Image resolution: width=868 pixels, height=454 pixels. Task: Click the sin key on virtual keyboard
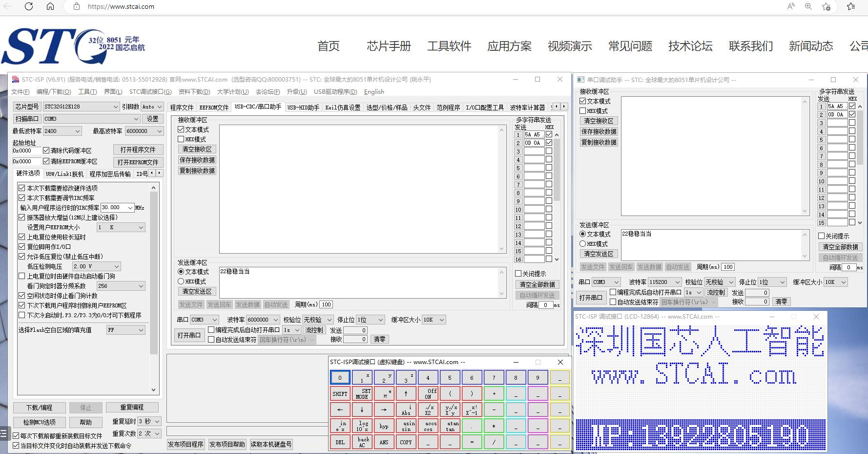point(406,426)
